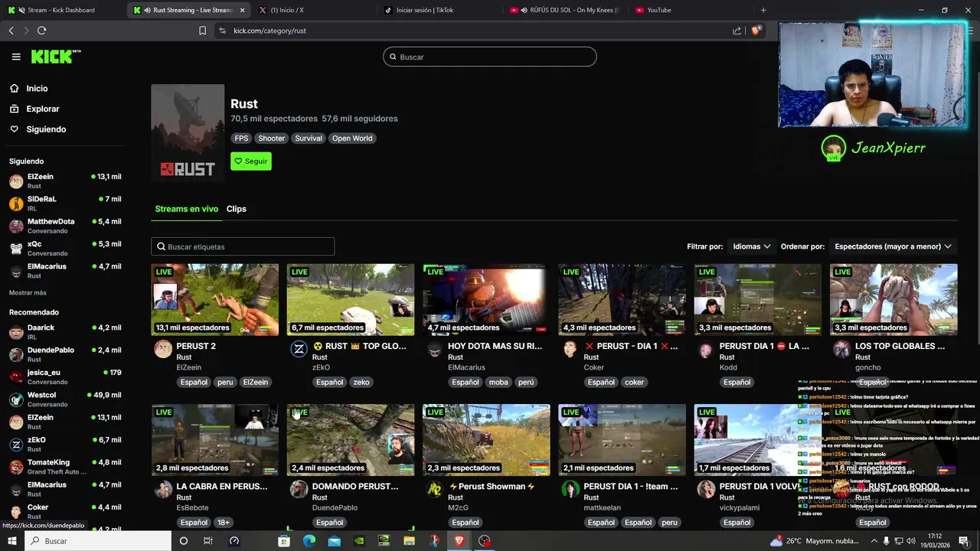Open Westcol avatar in Recomendado
Image resolution: width=980 pixels, height=551 pixels.
pyautogui.click(x=16, y=399)
